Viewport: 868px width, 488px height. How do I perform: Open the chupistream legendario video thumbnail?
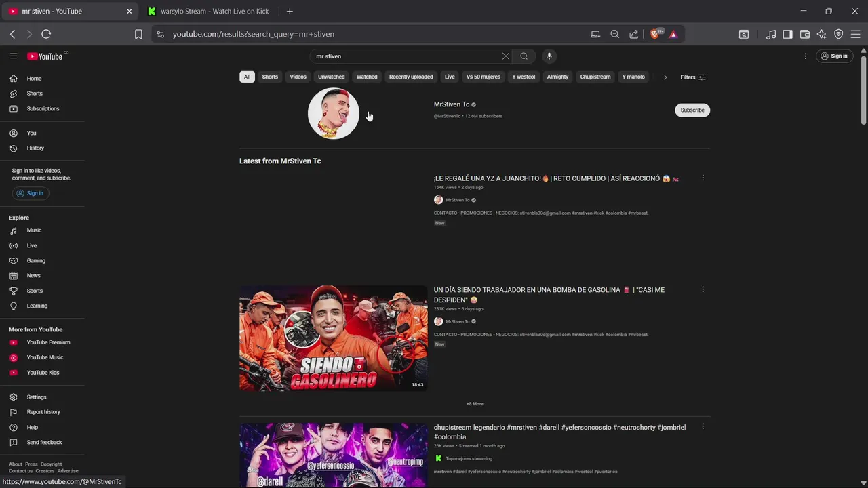pos(333,455)
